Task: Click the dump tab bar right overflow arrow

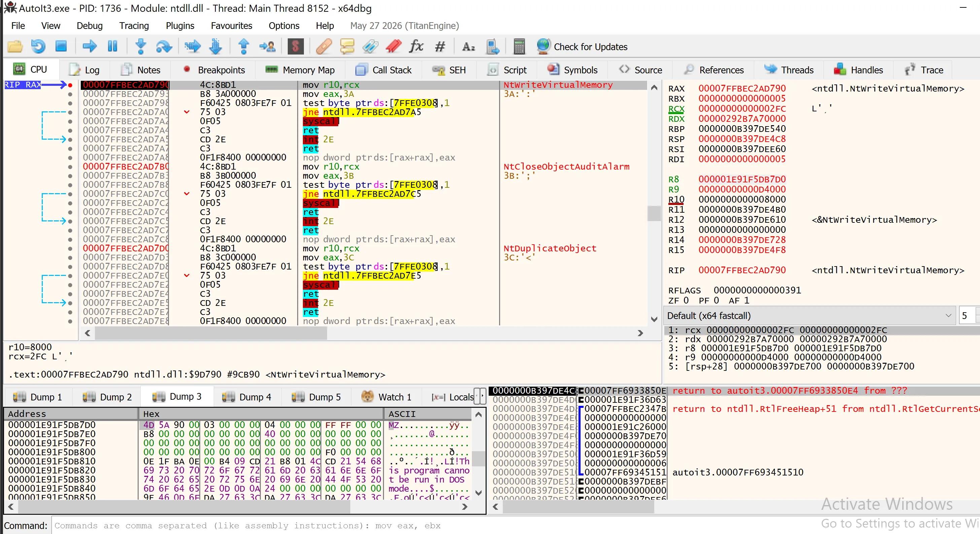Action: click(x=483, y=396)
